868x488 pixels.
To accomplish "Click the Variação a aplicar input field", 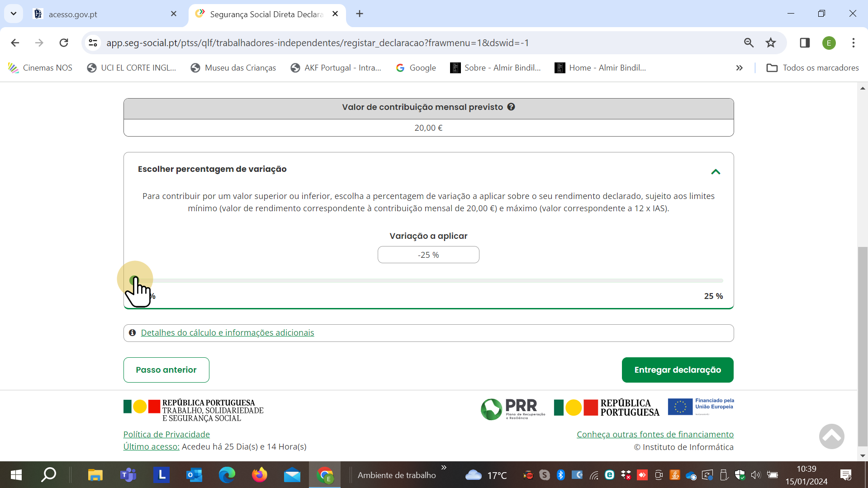I will tap(428, 255).
